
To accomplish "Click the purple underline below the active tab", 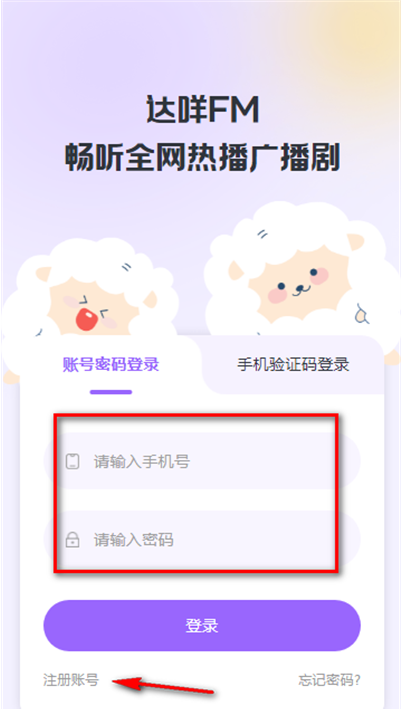I will click(111, 392).
